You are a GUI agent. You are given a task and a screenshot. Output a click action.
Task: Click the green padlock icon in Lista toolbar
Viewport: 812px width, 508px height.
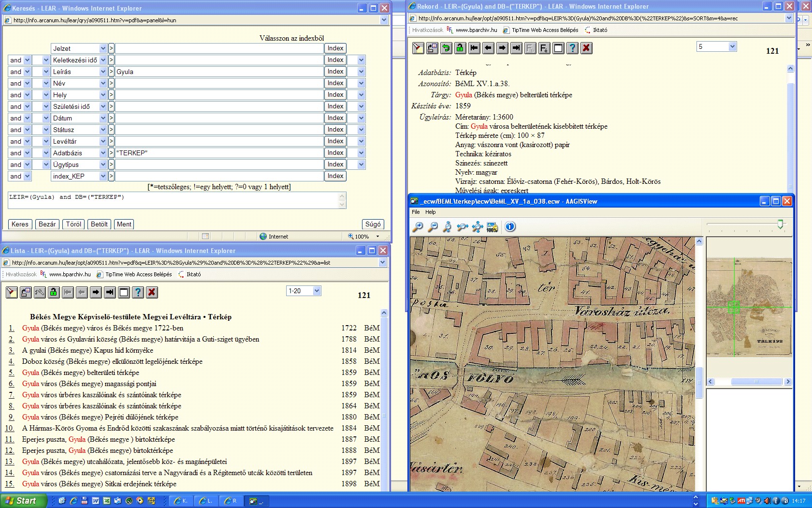(x=54, y=292)
